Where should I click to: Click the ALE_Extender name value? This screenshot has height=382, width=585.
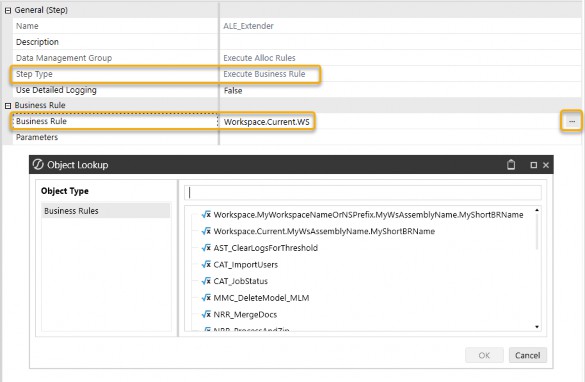(248, 26)
